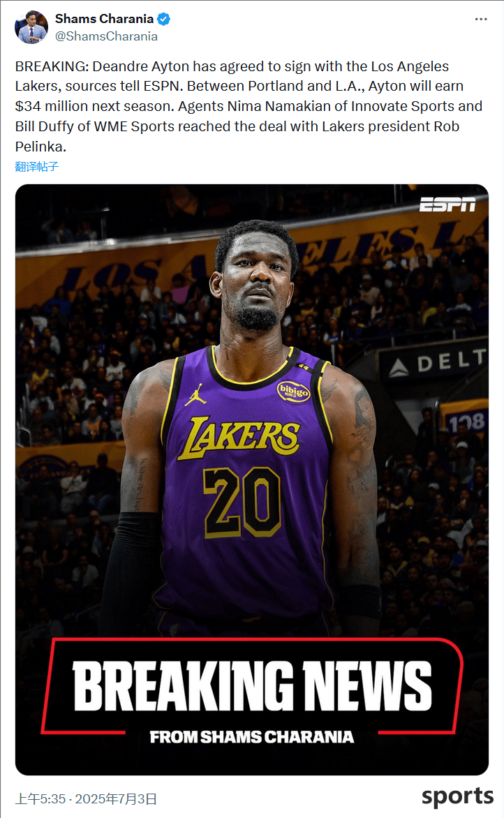
Task: Click the number 20 on jersey
Action: click(242, 502)
